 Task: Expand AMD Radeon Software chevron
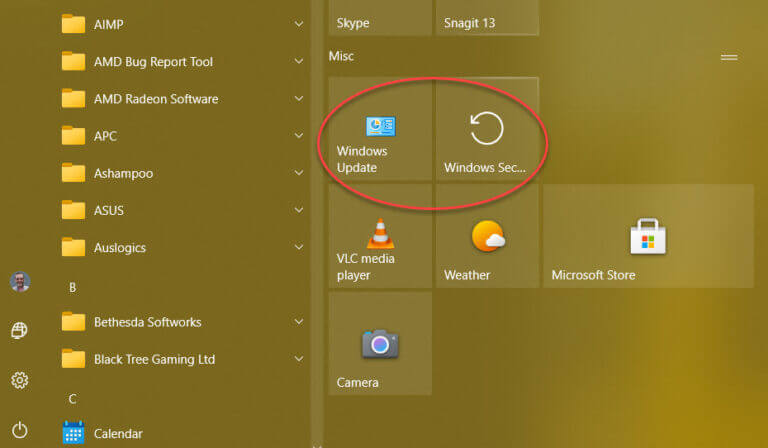[x=299, y=98]
